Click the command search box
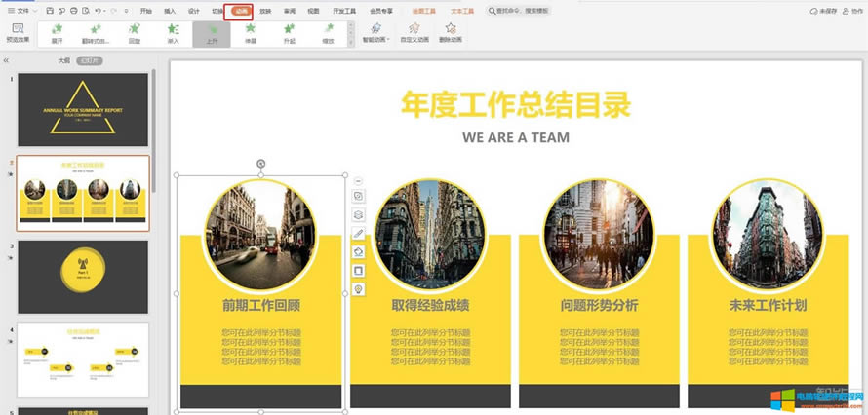 coord(524,11)
